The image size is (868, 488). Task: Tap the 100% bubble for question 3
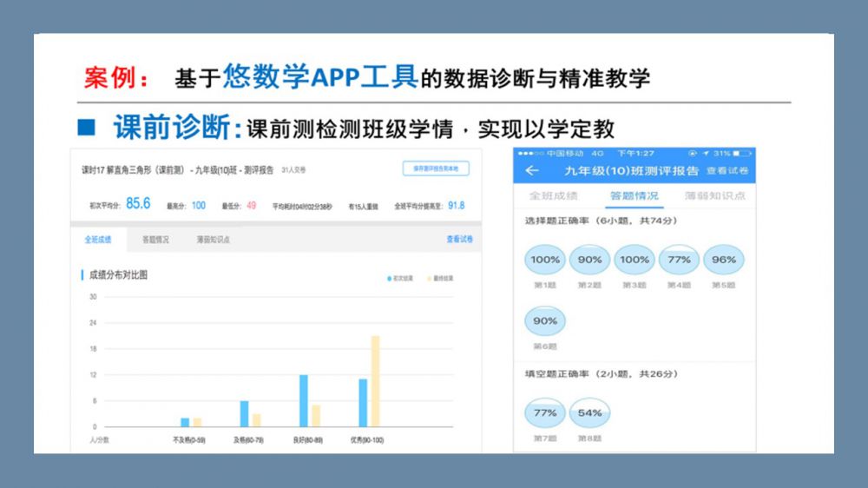635,260
